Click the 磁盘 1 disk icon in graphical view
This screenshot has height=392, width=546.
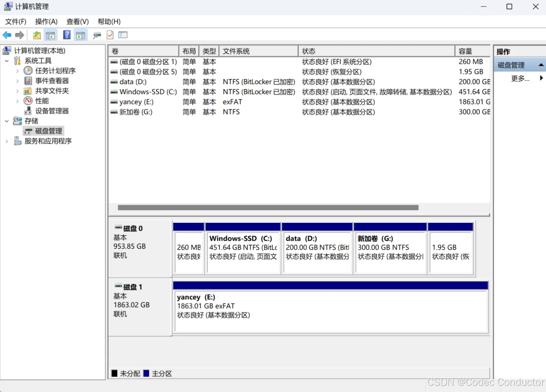click(118, 286)
